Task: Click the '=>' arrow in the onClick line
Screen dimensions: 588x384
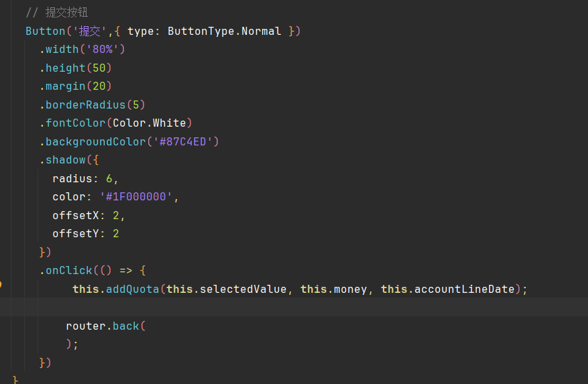Action: [x=126, y=270]
